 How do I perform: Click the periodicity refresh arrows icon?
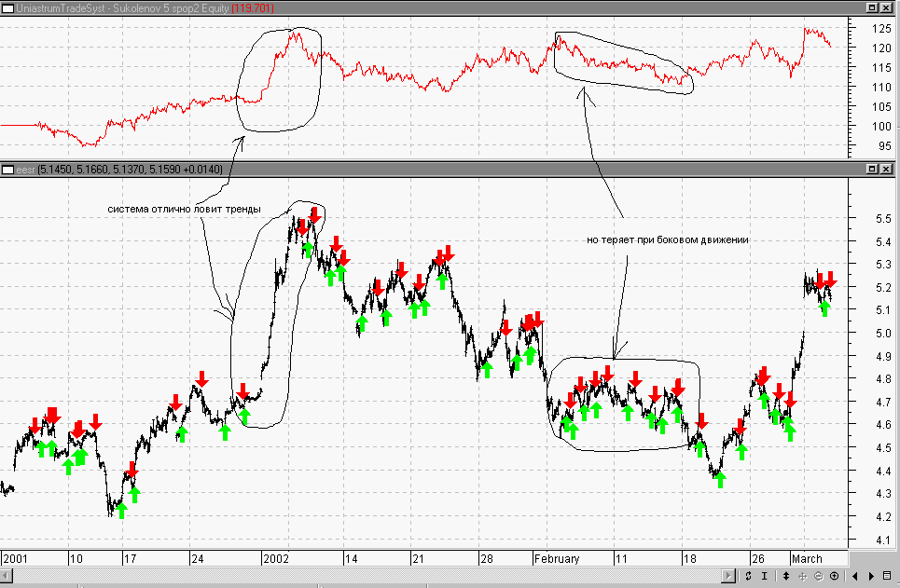click(x=749, y=575)
